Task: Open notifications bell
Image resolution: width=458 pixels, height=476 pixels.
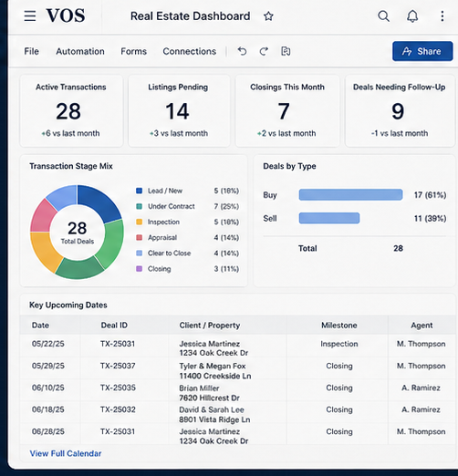Action: tap(412, 16)
